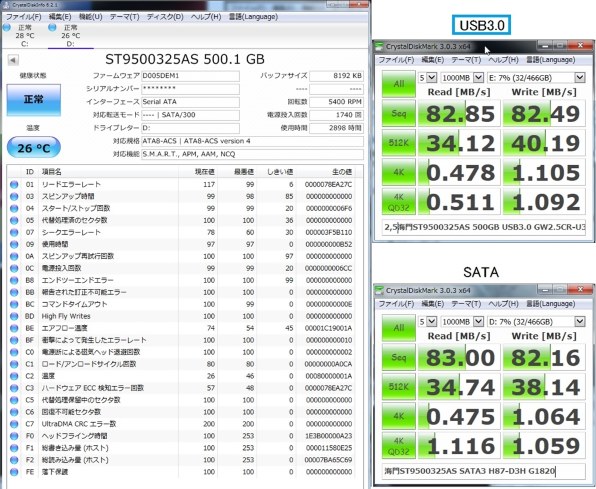The image size is (596, 489).
Task: Click status dot for BE エアフロー温度
Action: click(x=14, y=328)
